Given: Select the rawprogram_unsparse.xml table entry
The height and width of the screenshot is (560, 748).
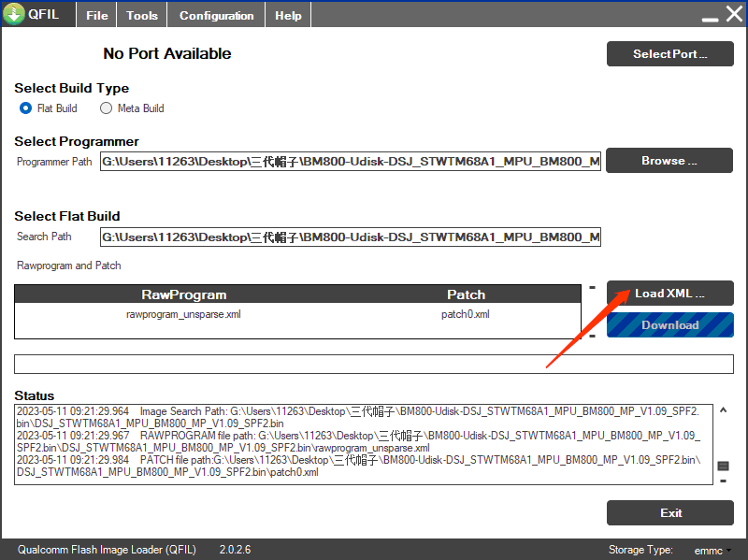Looking at the screenshot, I should (x=183, y=315).
